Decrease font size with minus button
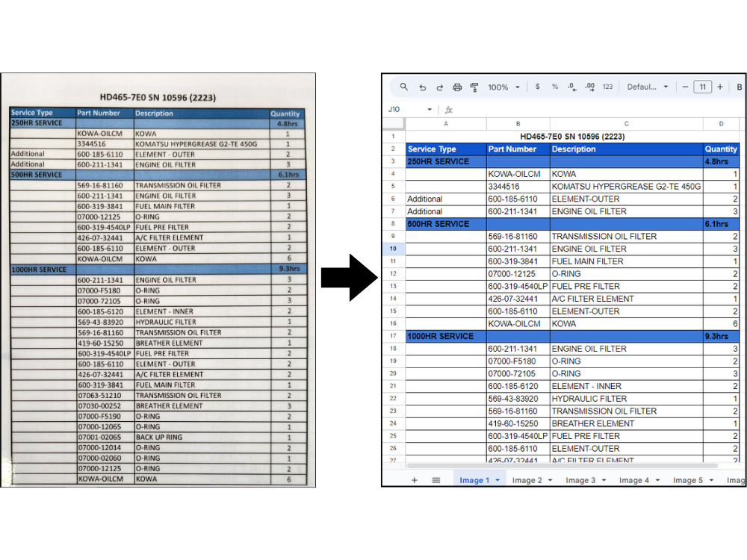 coord(685,87)
